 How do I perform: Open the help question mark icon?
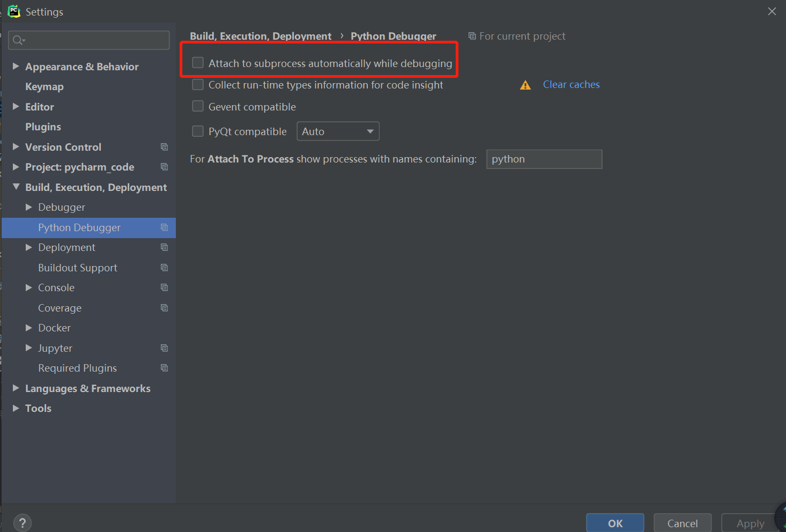click(x=22, y=522)
